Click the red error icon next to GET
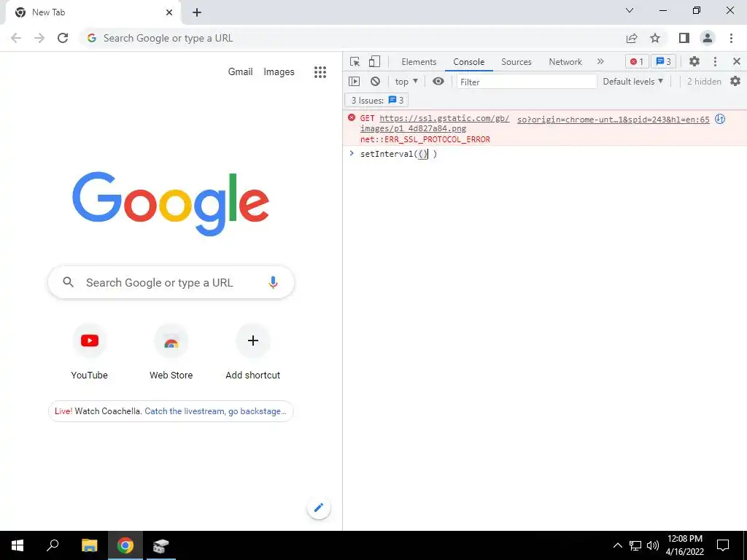This screenshot has width=747, height=560. click(352, 117)
